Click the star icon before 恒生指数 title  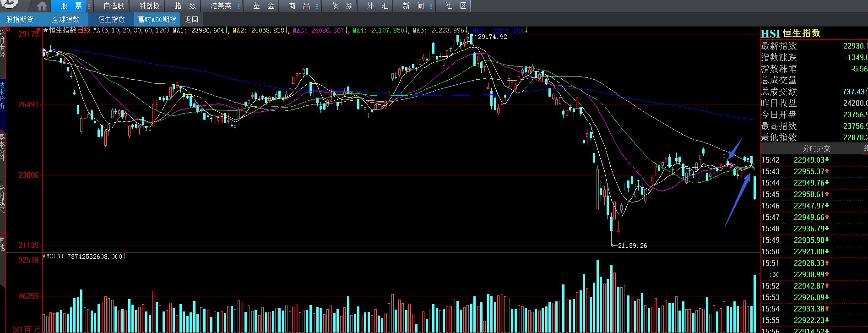45,30
